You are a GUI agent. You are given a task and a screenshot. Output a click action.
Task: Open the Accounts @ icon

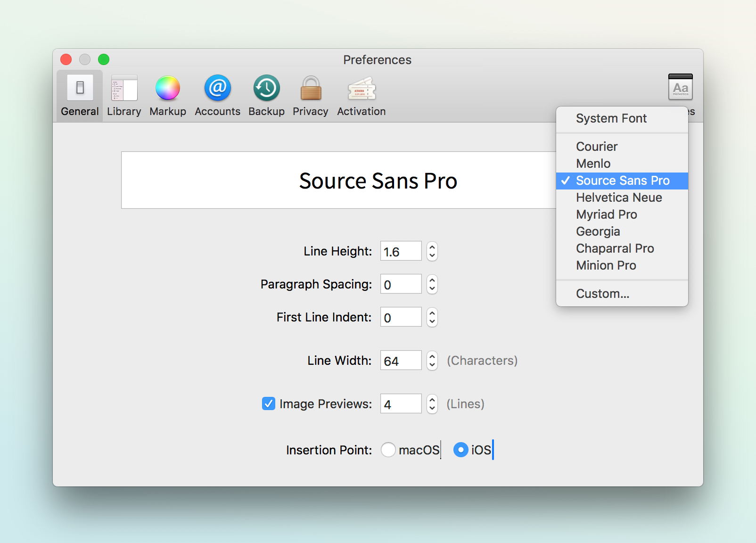tap(218, 88)
